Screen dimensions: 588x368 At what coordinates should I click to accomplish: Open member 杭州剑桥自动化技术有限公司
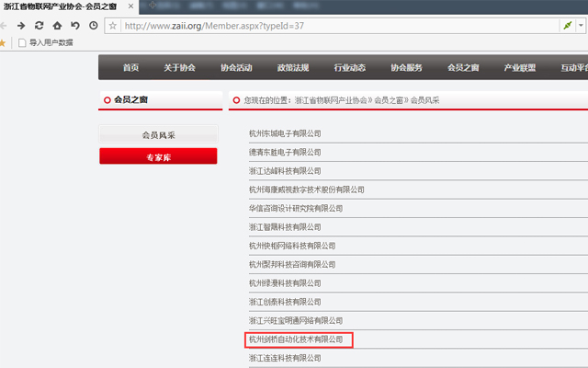coord(296,339)
